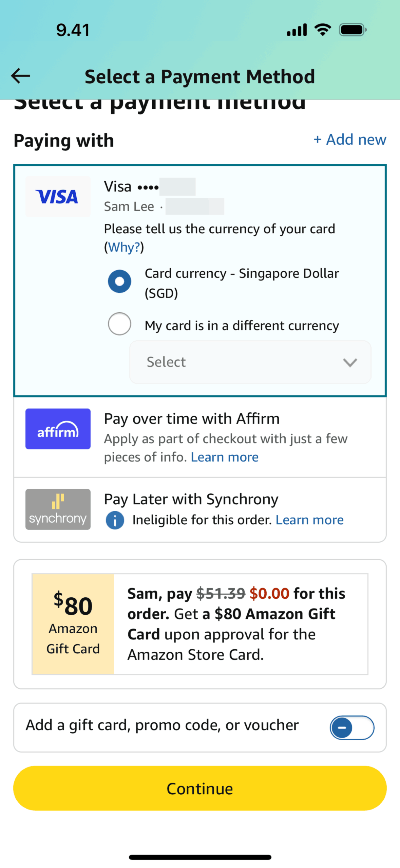The width and height of the screenshot is (400, 868).
Task: Tap Synchrony 'Learn more' link
Action: pos(309,520)
